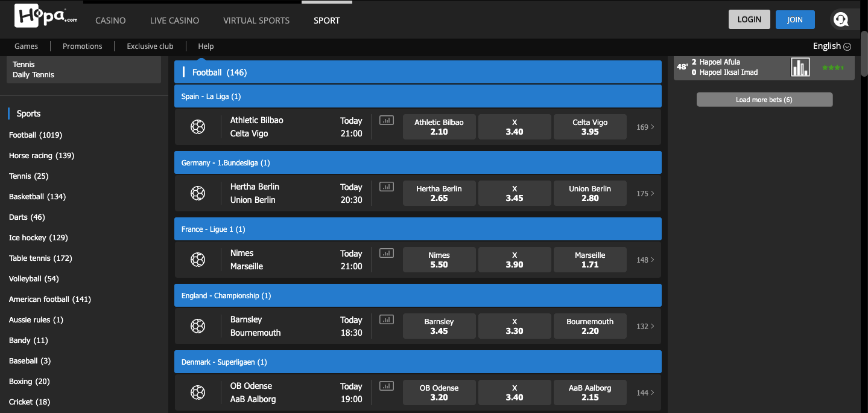Open the Promotions menu item
Screen dimensions: 868x413
click(x=83, y=46)
